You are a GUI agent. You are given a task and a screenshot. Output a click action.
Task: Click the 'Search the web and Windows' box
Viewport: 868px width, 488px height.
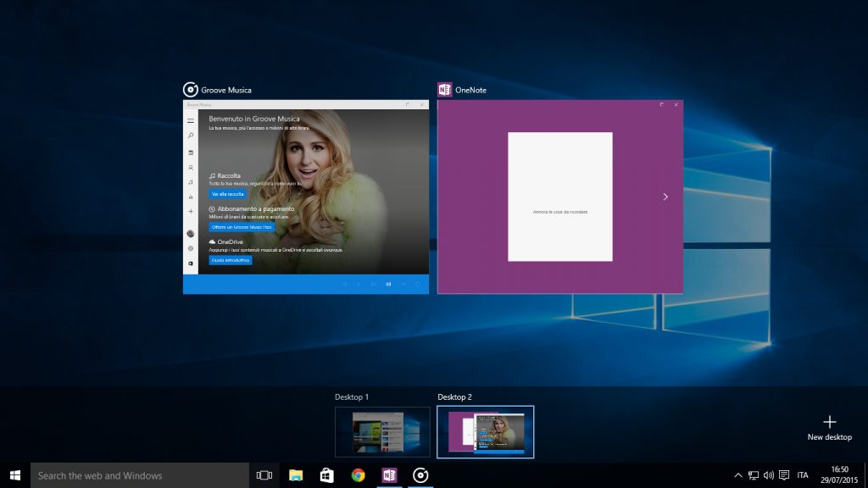point(140,475)
